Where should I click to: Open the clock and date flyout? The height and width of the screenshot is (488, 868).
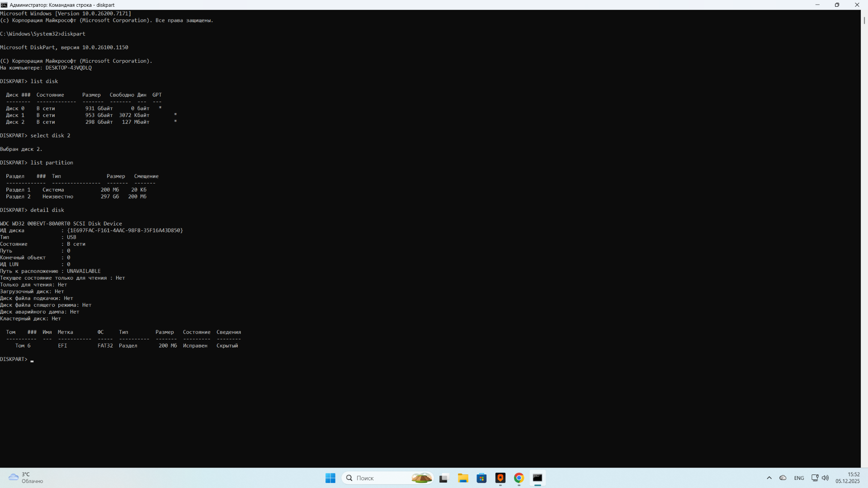[848, 478]
